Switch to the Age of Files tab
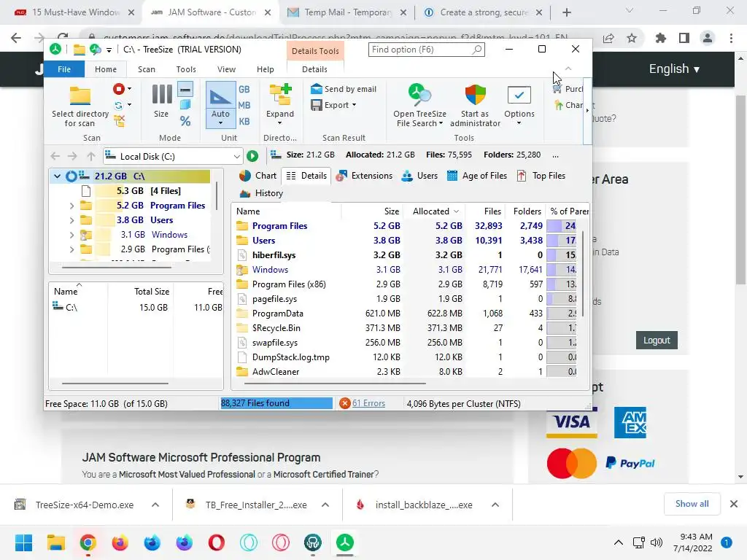The image size is (747, 560). pos(477,176)
